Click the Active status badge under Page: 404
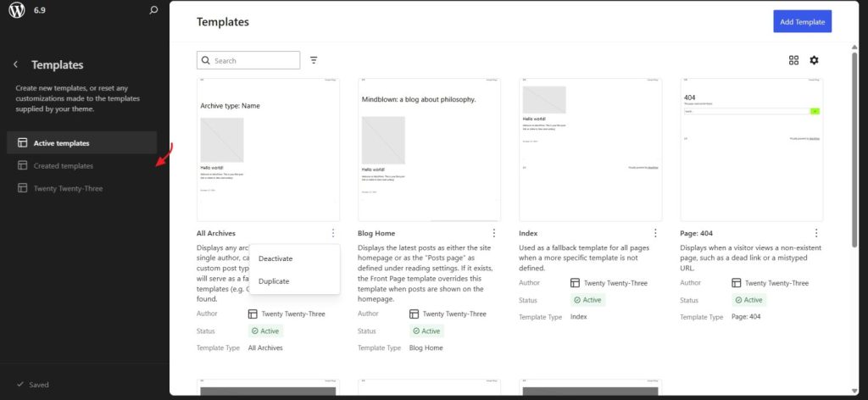868x400 pixels. (x=748, y=300)
